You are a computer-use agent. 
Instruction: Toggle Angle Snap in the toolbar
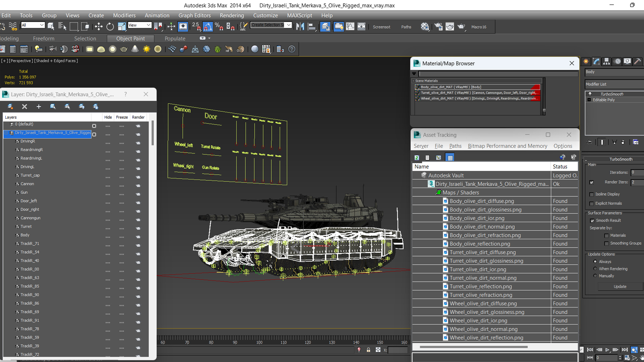pyautogui.click(x=208, y=26)
